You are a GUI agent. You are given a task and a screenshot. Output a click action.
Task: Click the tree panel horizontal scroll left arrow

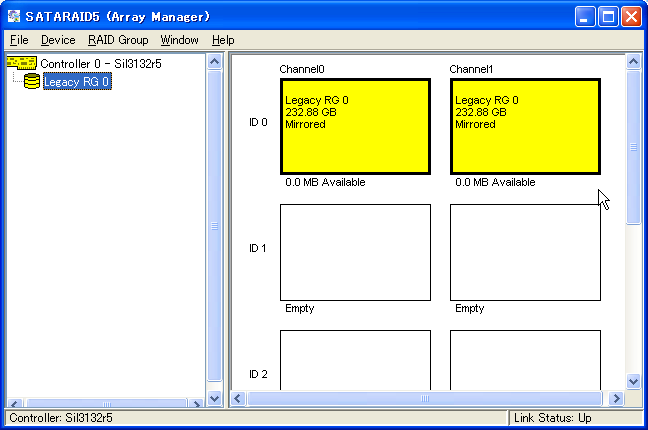coord(15,403)
